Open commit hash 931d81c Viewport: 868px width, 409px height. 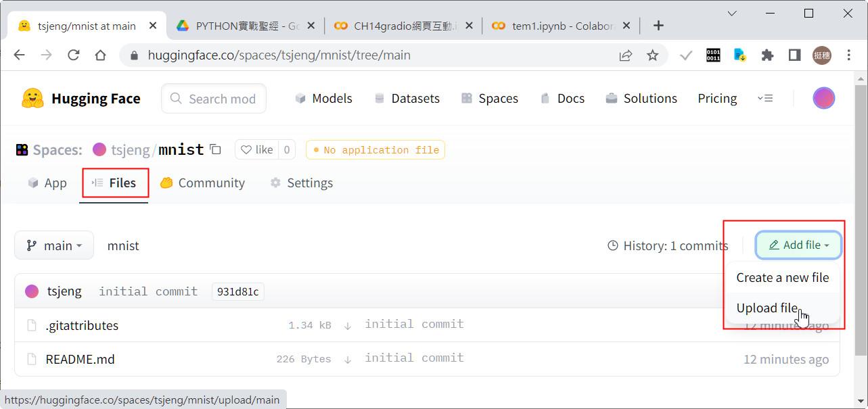[x=237, y=291]
